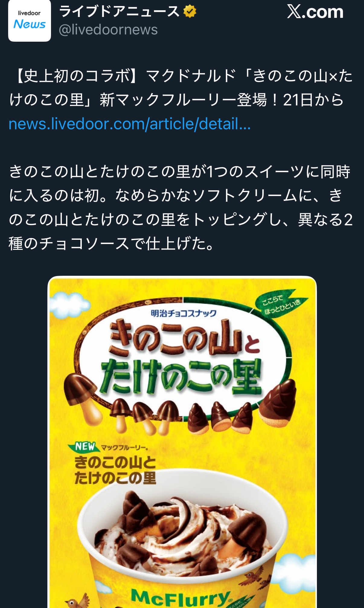Click the X.com logo
The image size is (364, 608).
pos(315,12)
